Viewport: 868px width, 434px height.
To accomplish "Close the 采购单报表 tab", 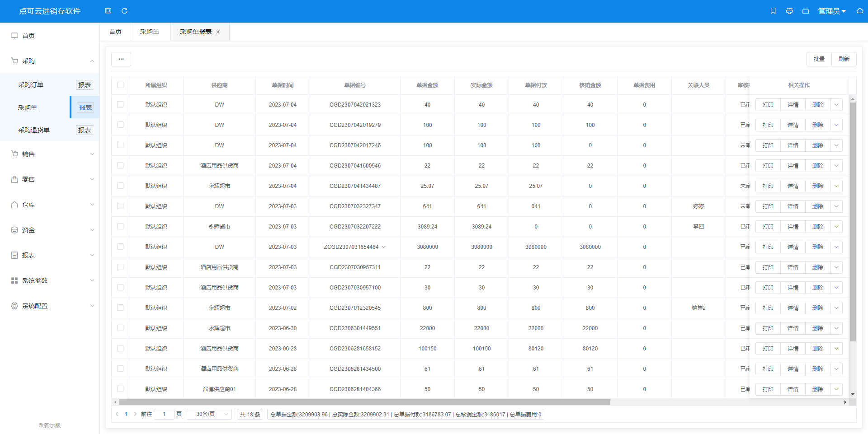I will (218, 32).
